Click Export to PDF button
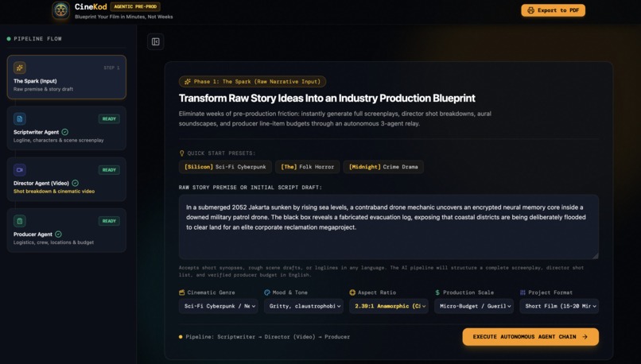Screen dimensions: 641x364 pyautogui.click(x=553, y=10)
